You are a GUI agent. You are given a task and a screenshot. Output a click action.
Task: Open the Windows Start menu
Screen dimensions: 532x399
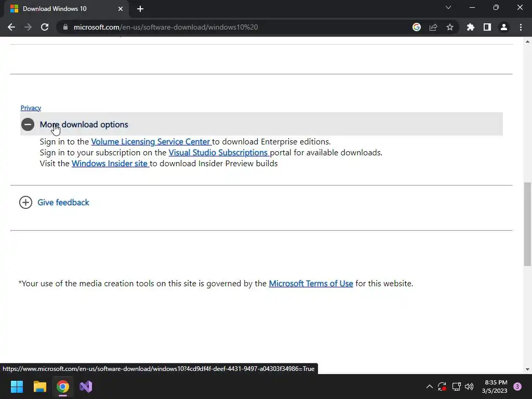pyautogui.click(x=17, y=387)
